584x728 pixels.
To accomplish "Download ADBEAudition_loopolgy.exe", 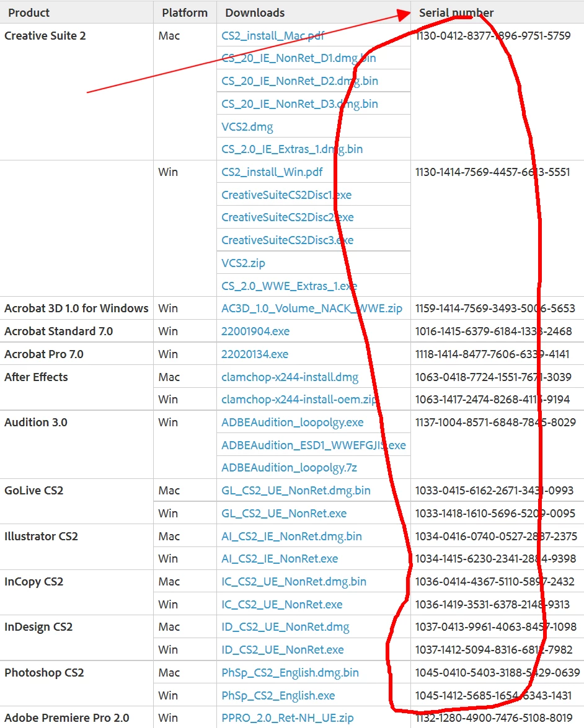I will [x=293, y=423].
